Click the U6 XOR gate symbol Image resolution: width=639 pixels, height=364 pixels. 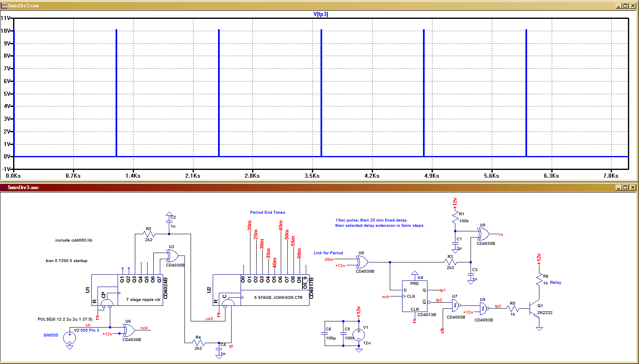click(128, 330)
